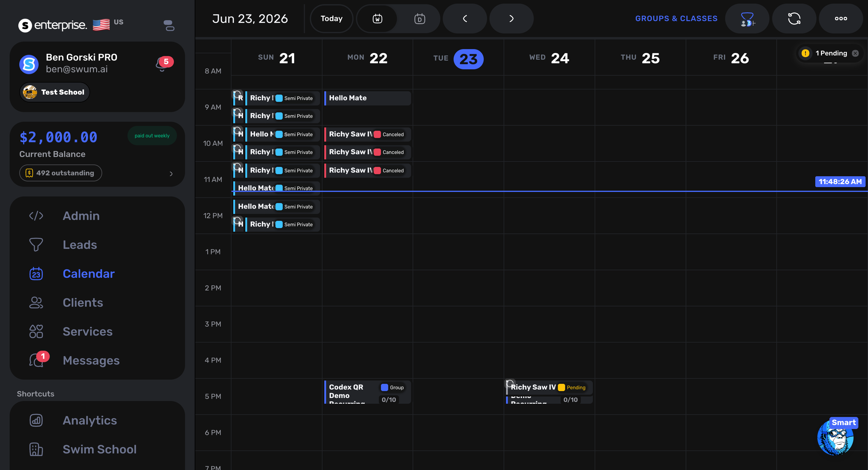868x470 pixels.
Task: Navigate to Clients
Action: click(83, 302)
